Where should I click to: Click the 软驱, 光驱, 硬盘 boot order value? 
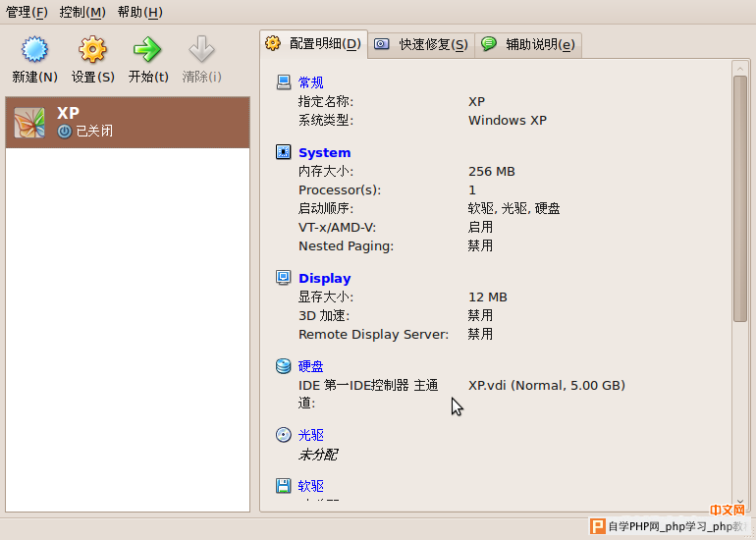tap(513, 209)
